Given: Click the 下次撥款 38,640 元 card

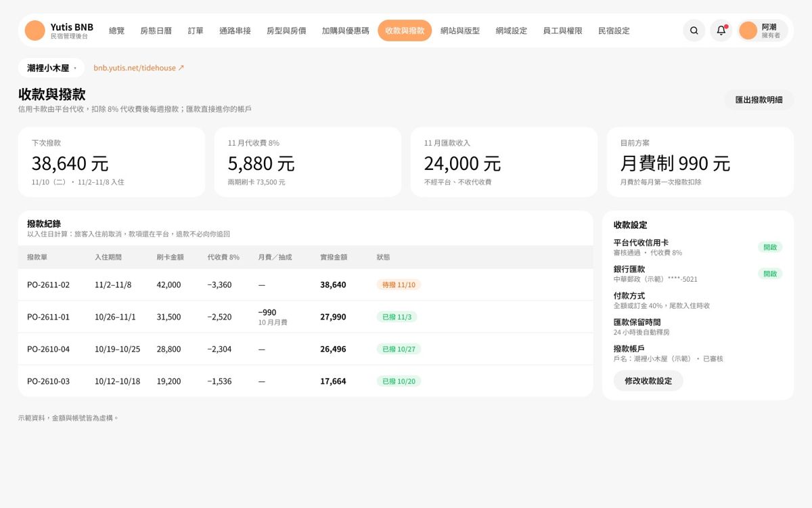Looking at the screenshot, I should [x=112, y=162].
